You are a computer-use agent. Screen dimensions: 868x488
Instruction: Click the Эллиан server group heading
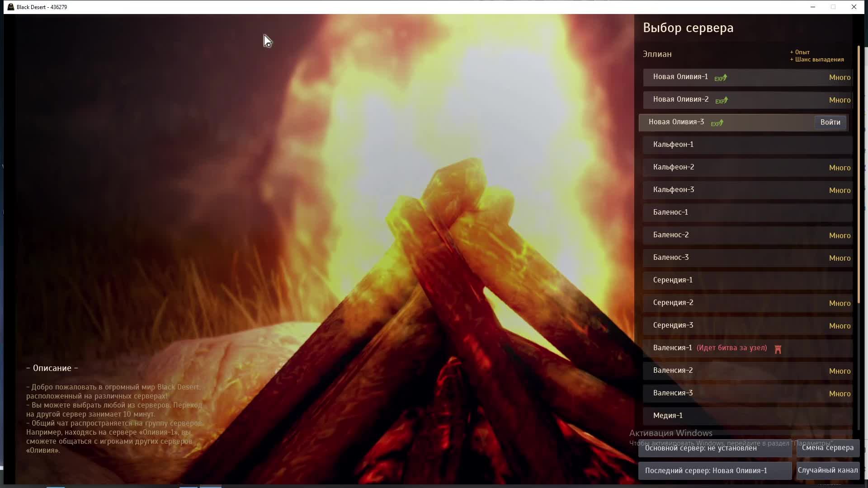click(657, 54)
